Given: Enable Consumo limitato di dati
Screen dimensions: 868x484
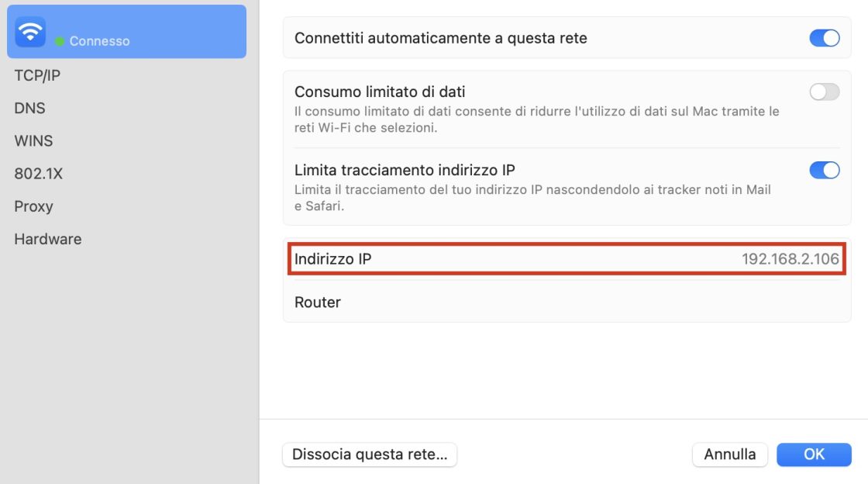Looking at the screenshot, I should click(824, 92).
